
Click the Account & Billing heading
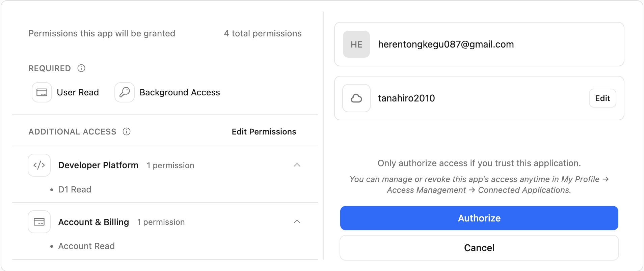click(x=93, y=222)
